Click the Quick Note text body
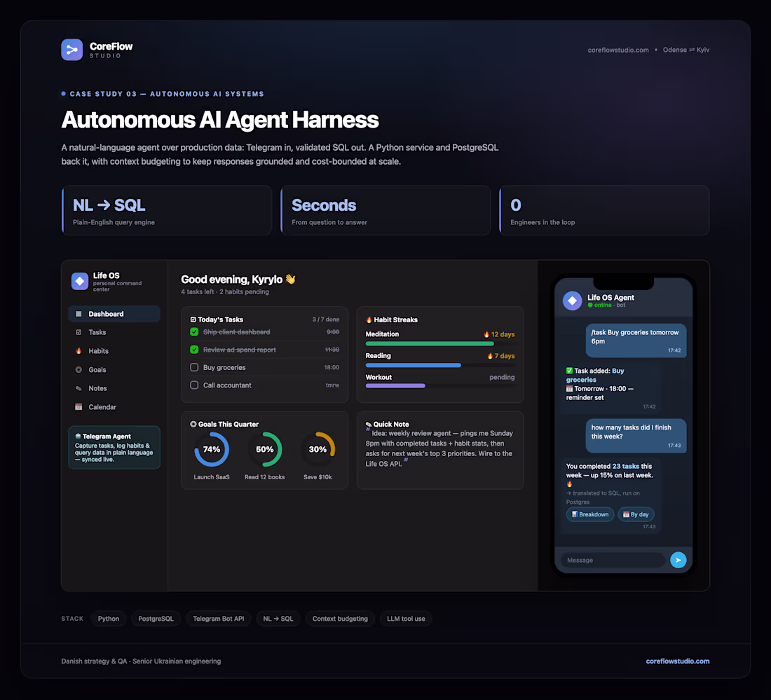The image size is (771, 700). [x=439, y=448]
